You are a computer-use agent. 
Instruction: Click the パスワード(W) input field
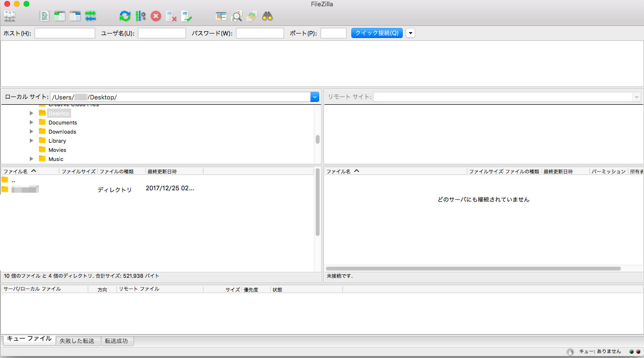[260, 33]
